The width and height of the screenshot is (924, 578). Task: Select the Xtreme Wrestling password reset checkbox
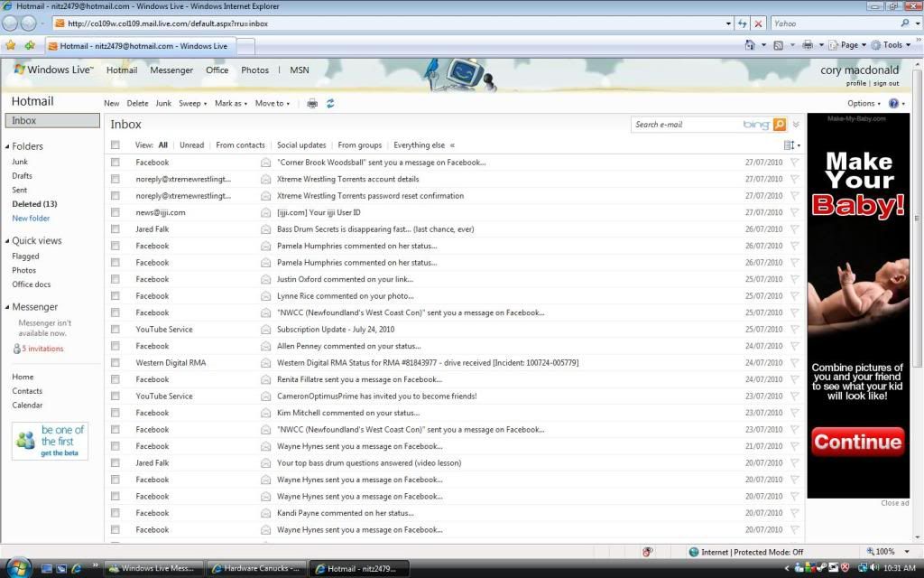tap(115, 196)
